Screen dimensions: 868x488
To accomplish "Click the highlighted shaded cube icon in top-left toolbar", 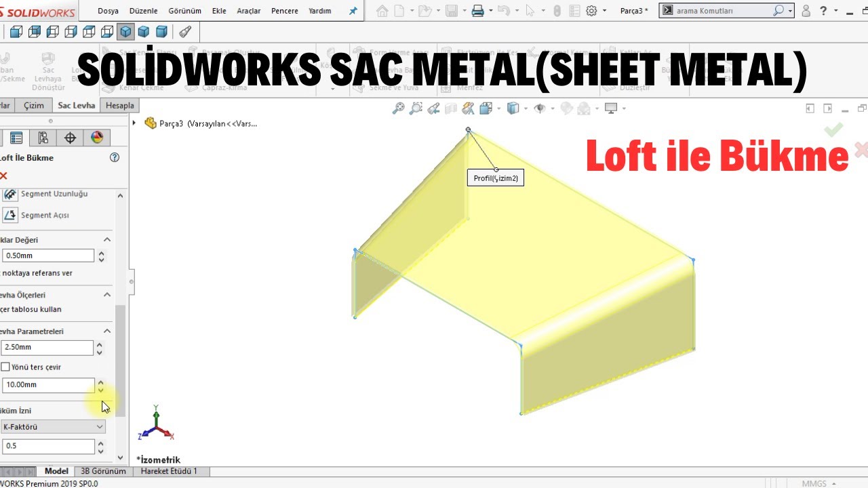I will click(125, 32).
